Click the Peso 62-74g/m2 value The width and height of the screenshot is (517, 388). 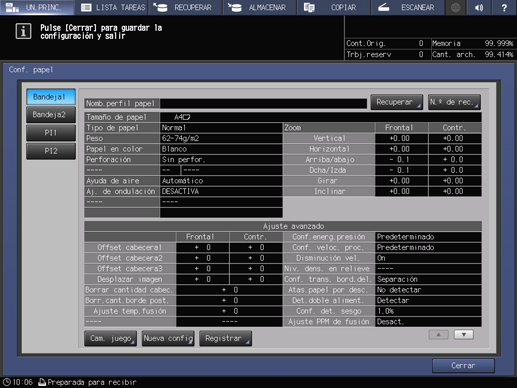[x=221, y=138]
